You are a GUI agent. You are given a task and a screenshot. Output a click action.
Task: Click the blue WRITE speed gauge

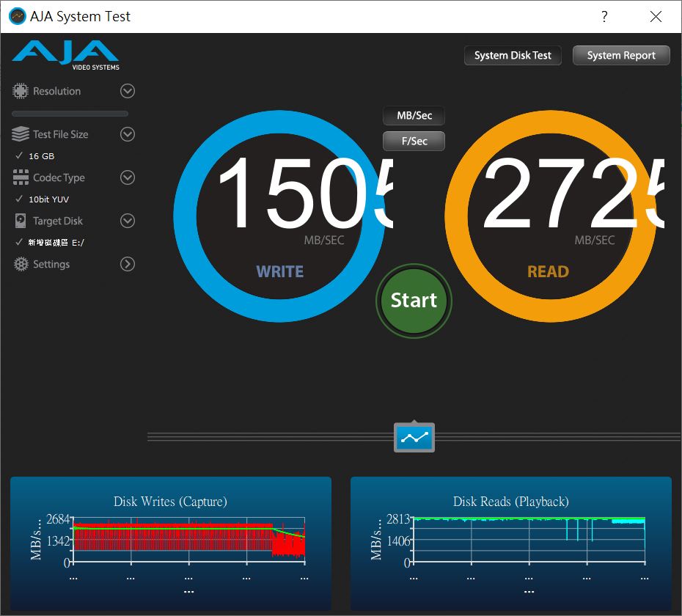[x=279, y=216]
